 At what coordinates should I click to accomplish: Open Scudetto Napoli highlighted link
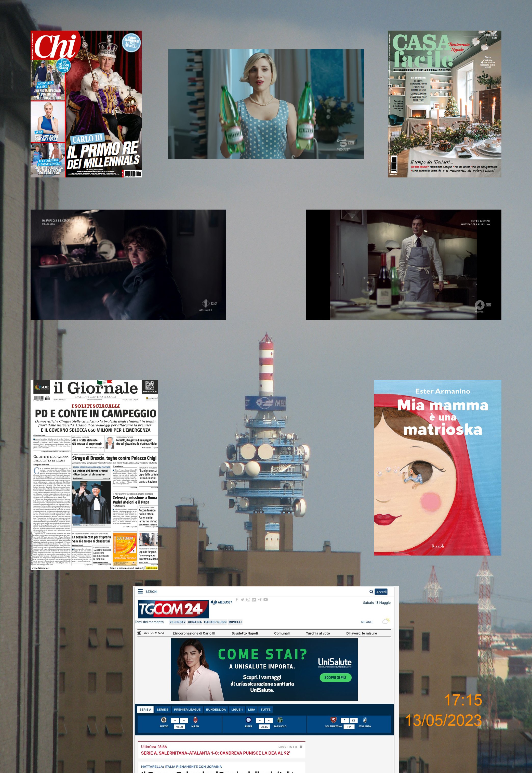pos(244,633)
